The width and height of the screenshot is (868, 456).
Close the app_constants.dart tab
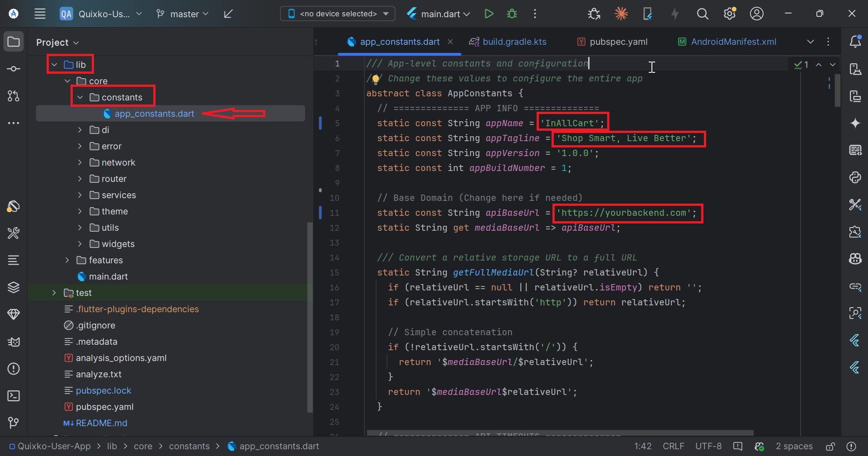[450, 42]
